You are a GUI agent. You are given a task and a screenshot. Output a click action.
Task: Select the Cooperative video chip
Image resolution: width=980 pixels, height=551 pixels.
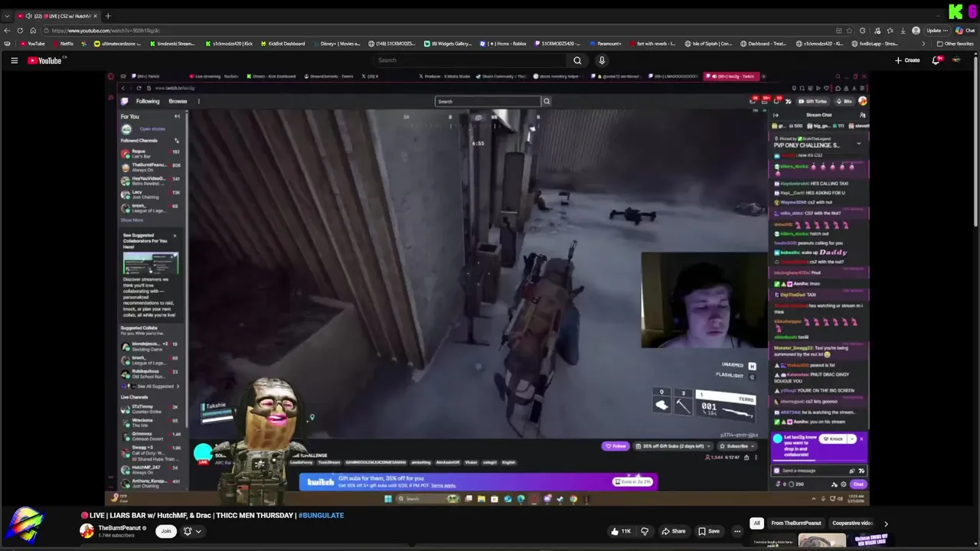[852, 523]
